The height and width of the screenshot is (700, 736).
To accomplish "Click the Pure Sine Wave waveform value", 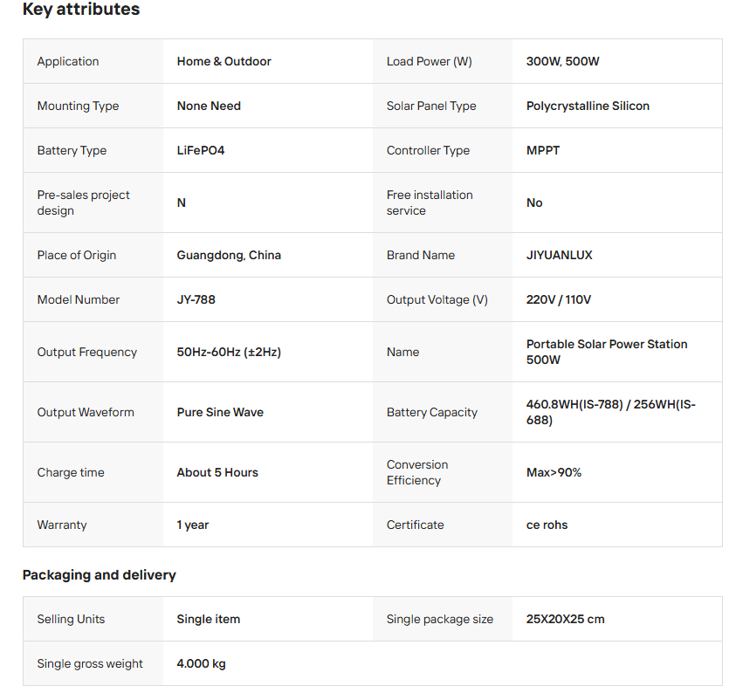I will point(220,412).
